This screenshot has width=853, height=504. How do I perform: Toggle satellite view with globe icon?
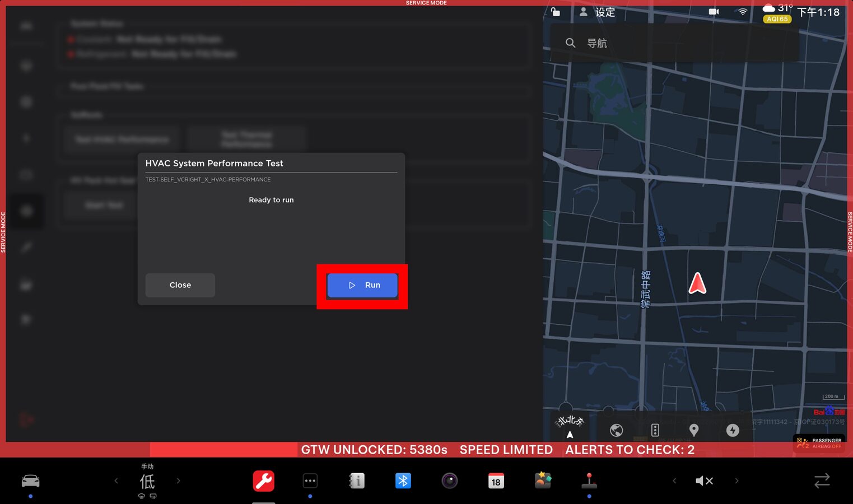pyautogui.click(x=616, y=430)
